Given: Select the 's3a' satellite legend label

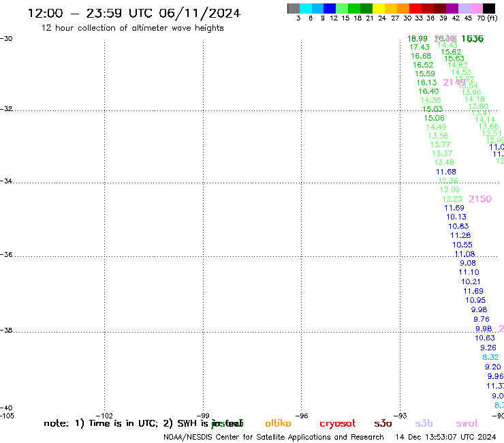Looking at the screenshot, I should [x=383, y=423].
